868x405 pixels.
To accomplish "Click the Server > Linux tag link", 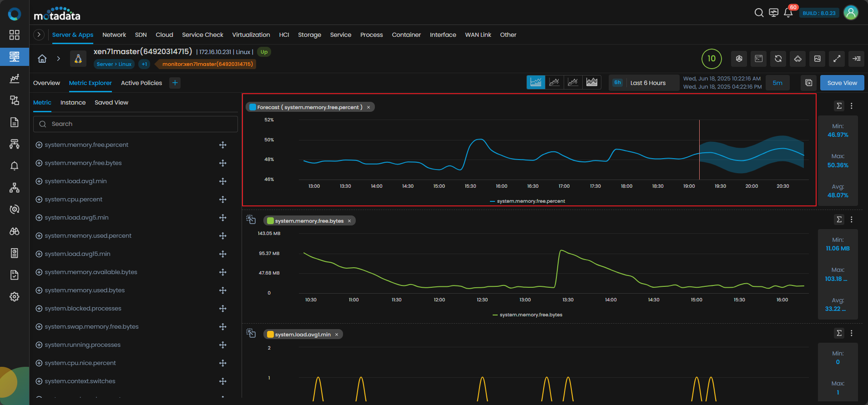I will coord(114,64).
